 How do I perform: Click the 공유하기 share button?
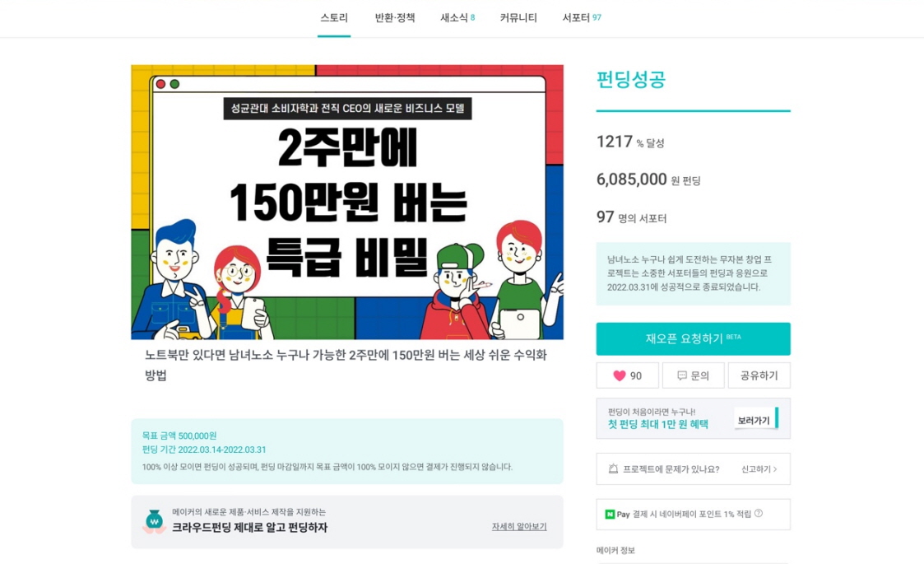click(x=759, y=375)
